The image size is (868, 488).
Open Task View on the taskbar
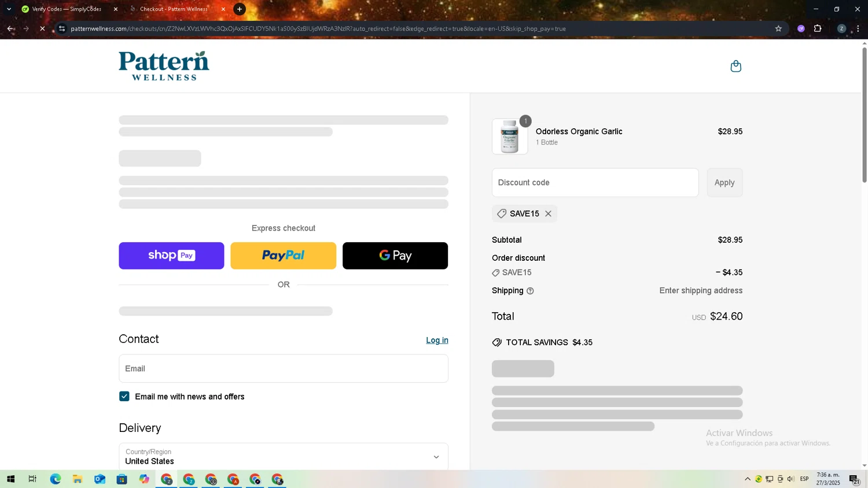pyautogui.click(x=32, y=479)
